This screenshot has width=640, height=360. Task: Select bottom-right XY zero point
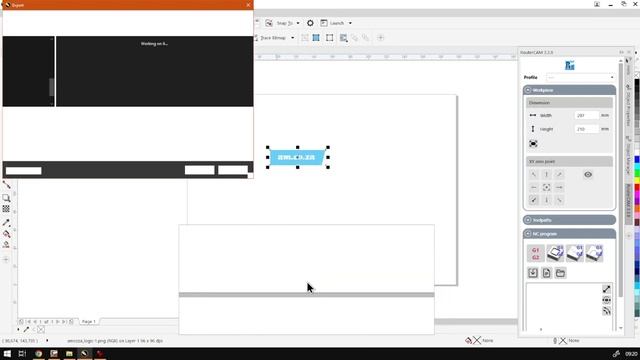[559, 200]
